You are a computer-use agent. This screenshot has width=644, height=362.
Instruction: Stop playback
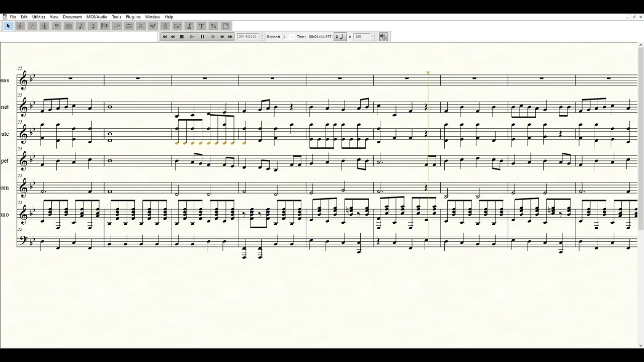tap(182, 37)
